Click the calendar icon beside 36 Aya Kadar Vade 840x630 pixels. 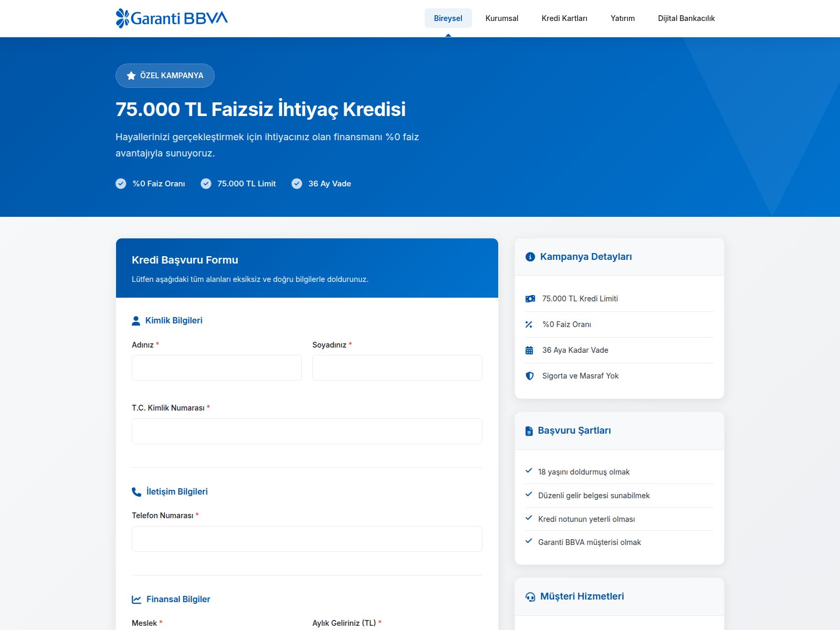[x=529, y=350]
